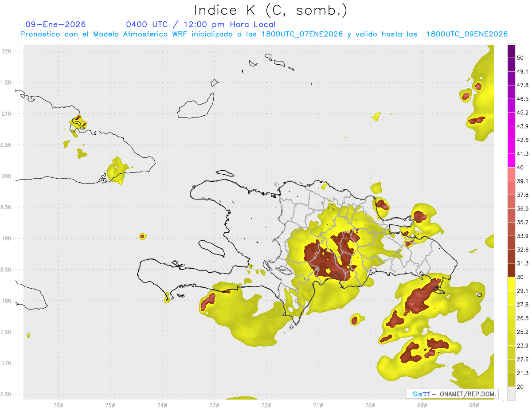The width and height of the screenshot is (532, 411).
Task: Click the "Pronóstico con el Modelo Atmósferico WRF" text
Action: point(104,34)
